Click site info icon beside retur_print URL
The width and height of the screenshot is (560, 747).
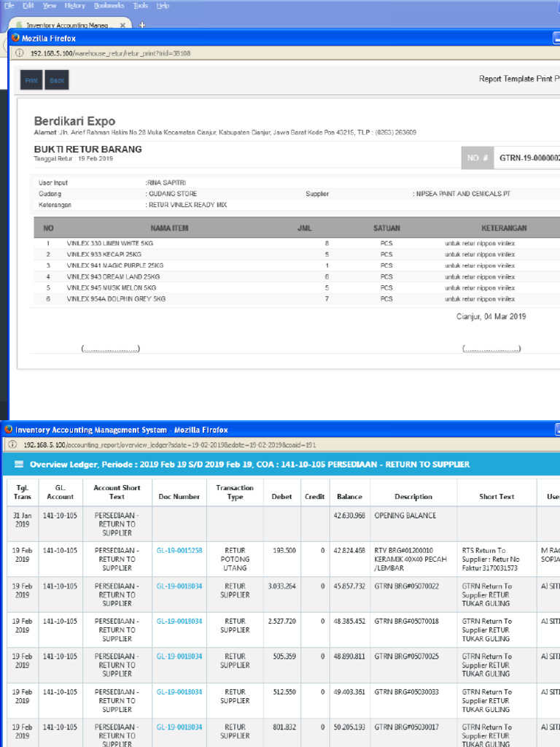click(19, 53)
